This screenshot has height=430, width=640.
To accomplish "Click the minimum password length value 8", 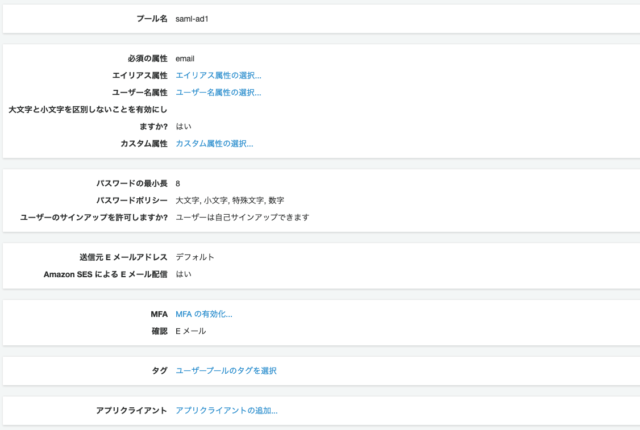I will (178, 183).
